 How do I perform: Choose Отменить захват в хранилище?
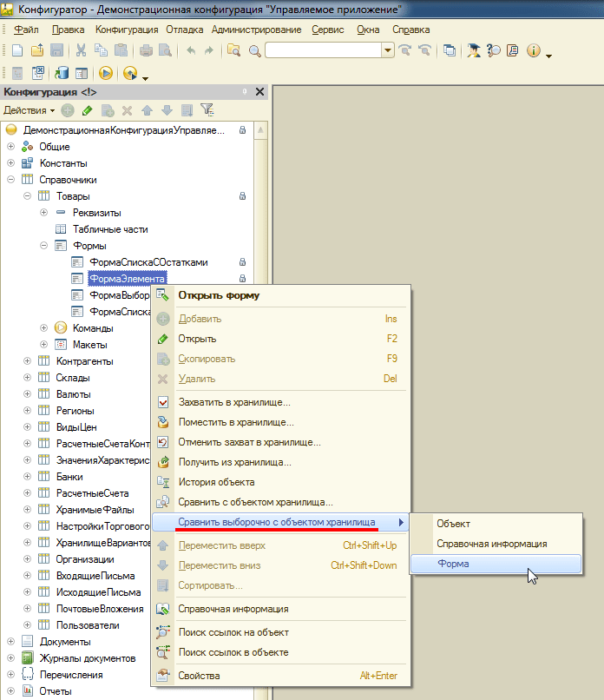pyautogui.click(x=280, y=442)
